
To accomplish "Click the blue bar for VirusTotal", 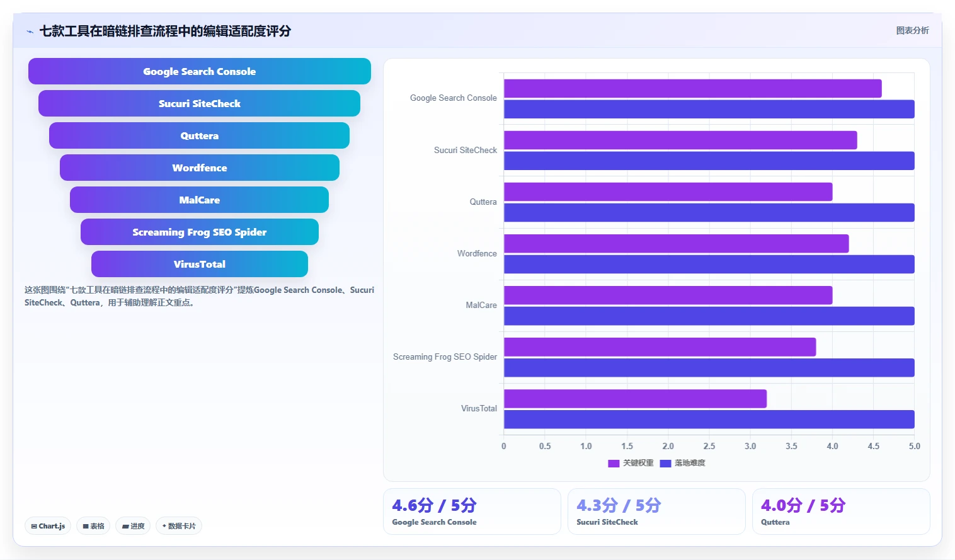I will point(709,419).
